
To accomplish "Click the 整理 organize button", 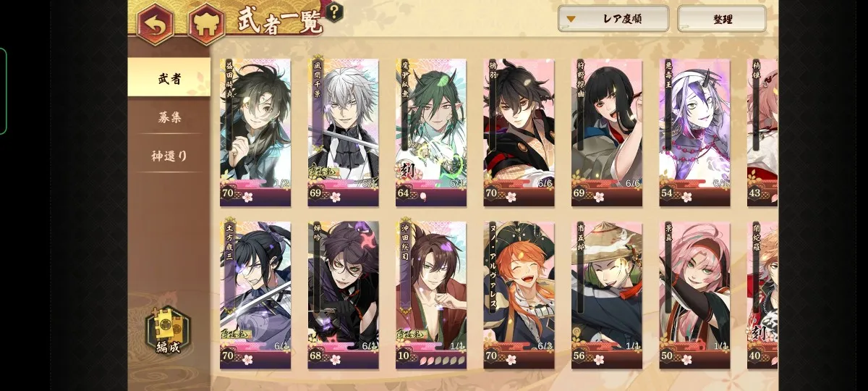I will click(x=721, y=19).
